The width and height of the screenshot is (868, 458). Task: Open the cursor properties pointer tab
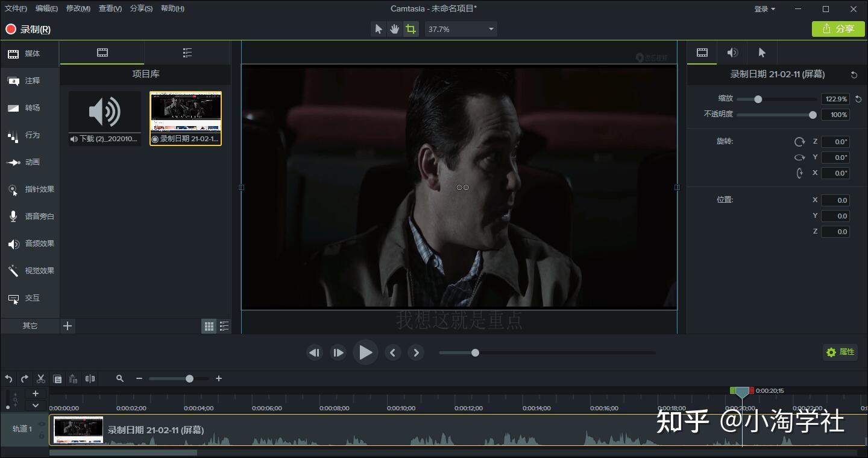click(762, 53)
